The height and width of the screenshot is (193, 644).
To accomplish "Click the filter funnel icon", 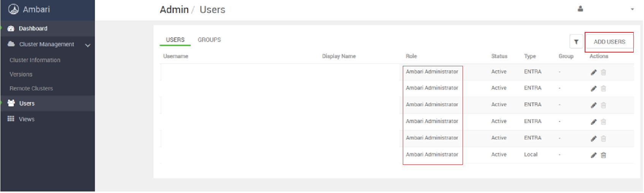I will (576, 42).
